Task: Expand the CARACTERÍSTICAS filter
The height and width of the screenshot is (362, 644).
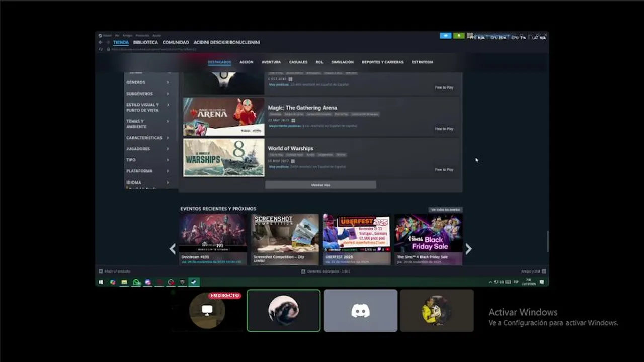Action: click(148, 138)
